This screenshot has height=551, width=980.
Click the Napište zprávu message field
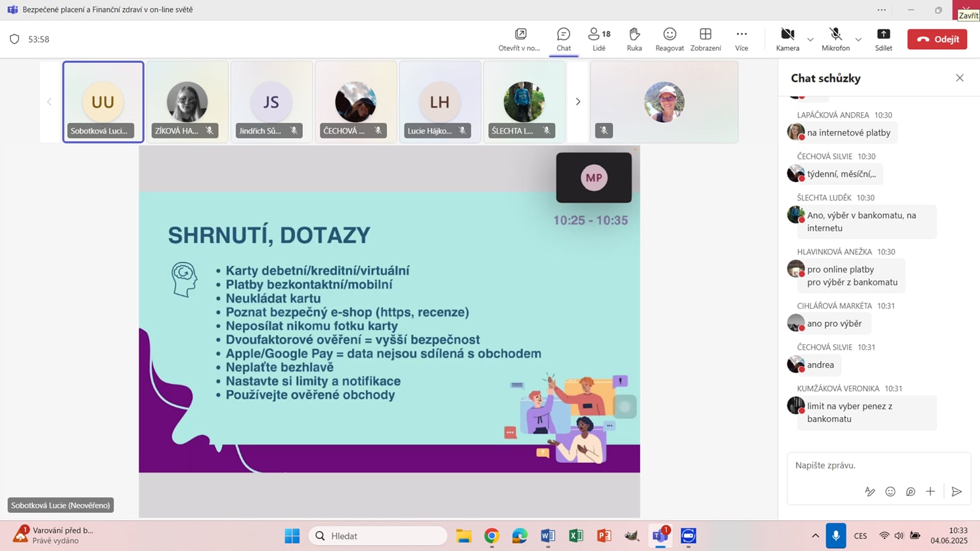873,465
